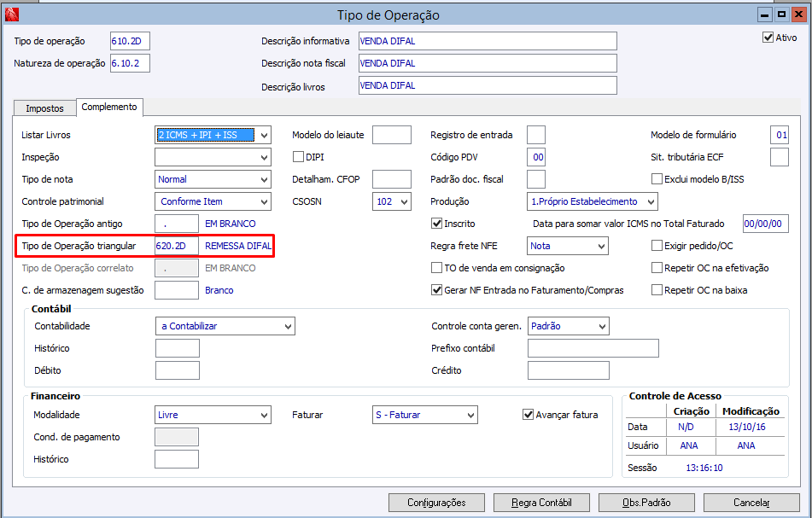Toggle the Ativo checkbox
Screen dimensions: 812x518
[768, 38]
